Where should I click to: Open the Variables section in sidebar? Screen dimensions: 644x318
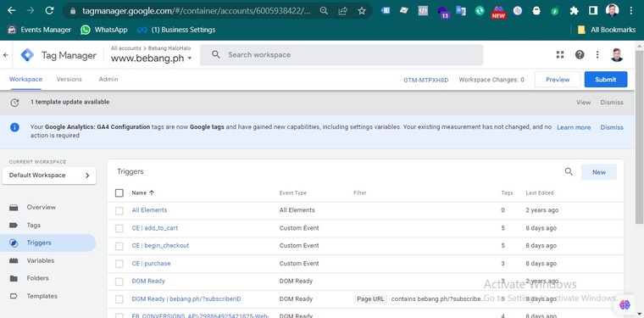click(41, 260)
